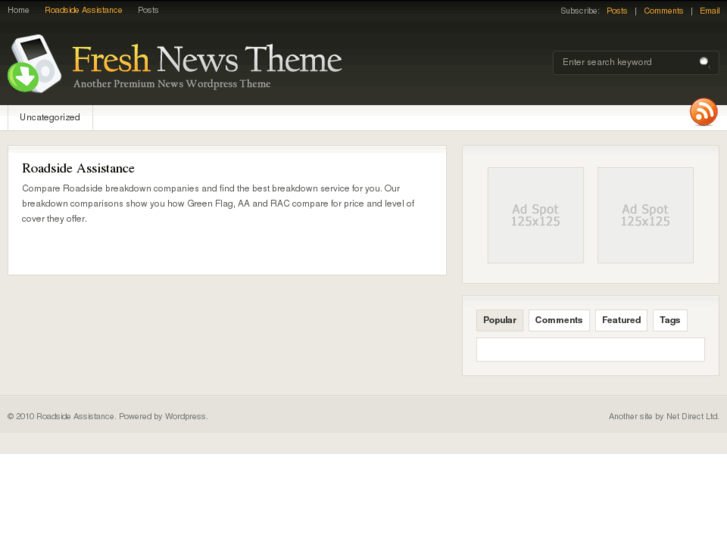This screenshot has width=727, height=545.
Task: Open the Home menu item
Action: coord(18,10)
